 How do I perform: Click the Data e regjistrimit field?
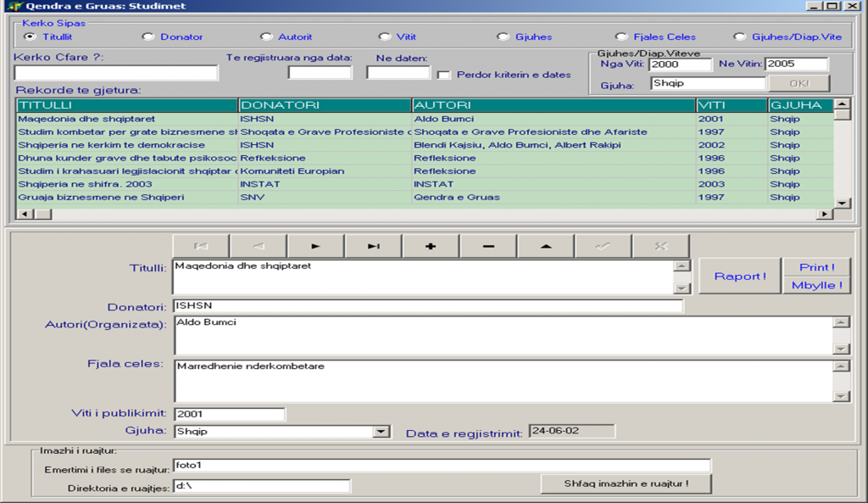[572, 431]
